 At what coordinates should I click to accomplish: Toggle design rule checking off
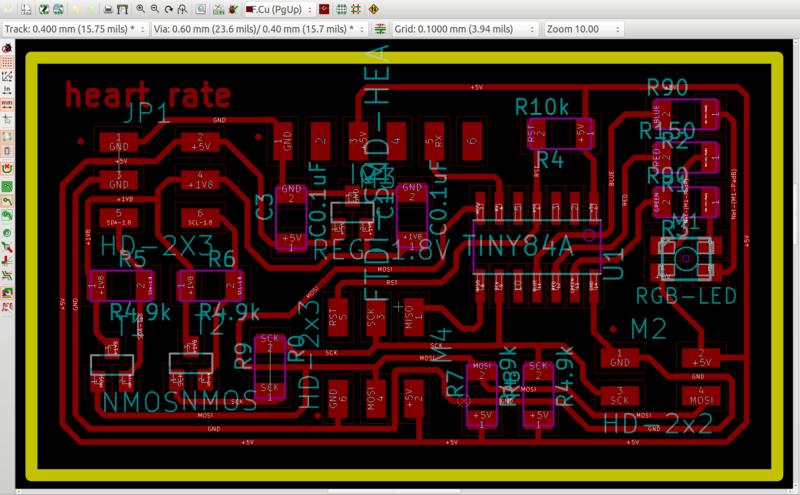coord(7,48)
